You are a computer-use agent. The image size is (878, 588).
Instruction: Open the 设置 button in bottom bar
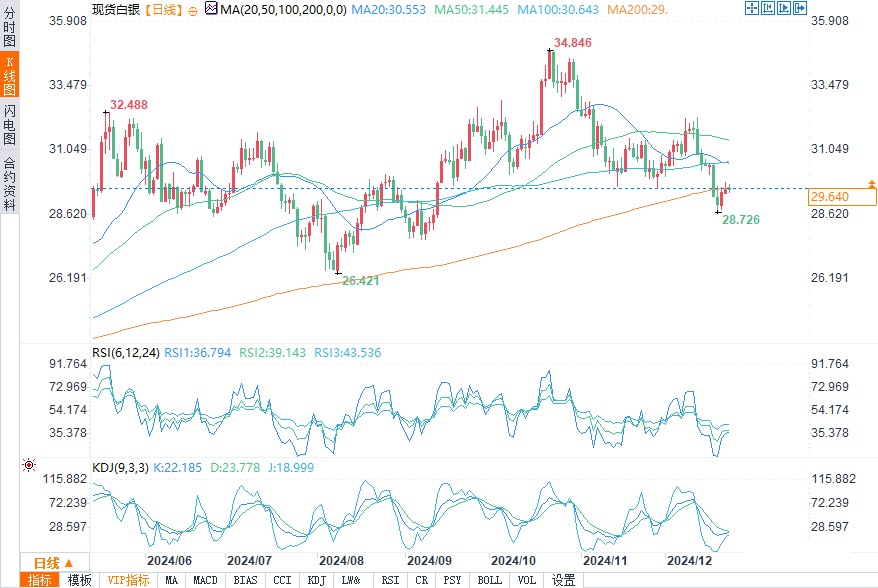coord(564,580)
